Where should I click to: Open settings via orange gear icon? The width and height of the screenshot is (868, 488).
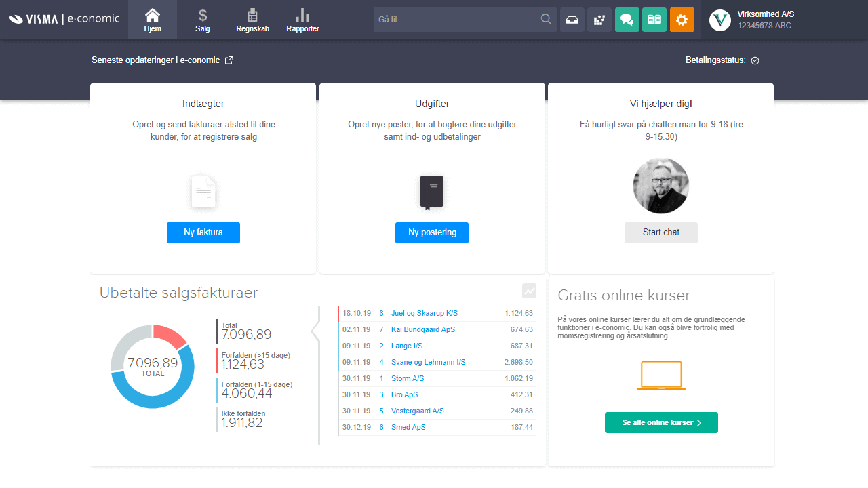[682, 20]
